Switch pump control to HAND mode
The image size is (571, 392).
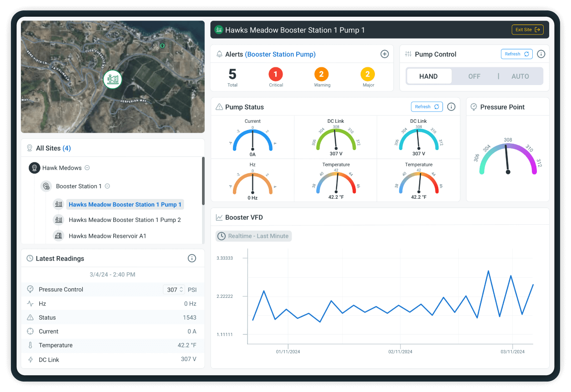[429, 76]
